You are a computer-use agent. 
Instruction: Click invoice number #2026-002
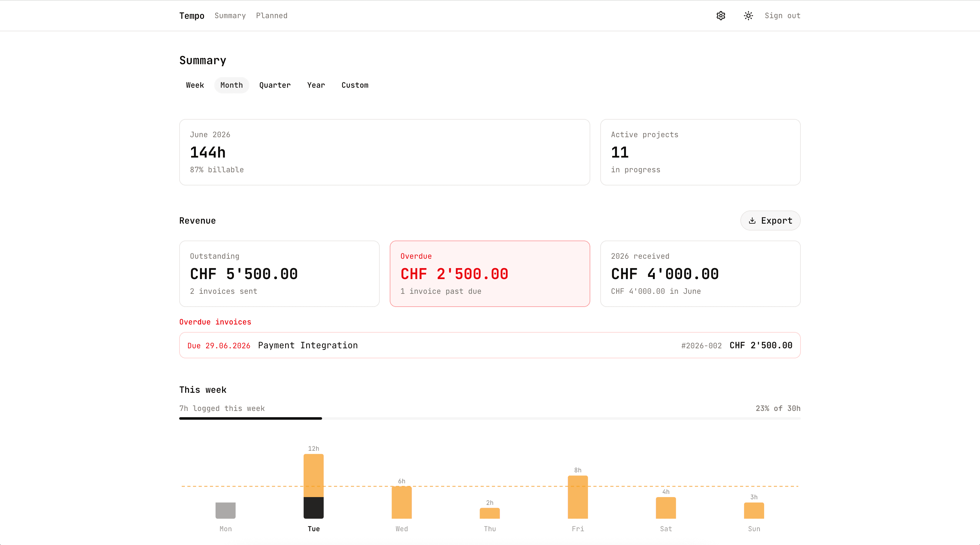[x=701, y=346]
